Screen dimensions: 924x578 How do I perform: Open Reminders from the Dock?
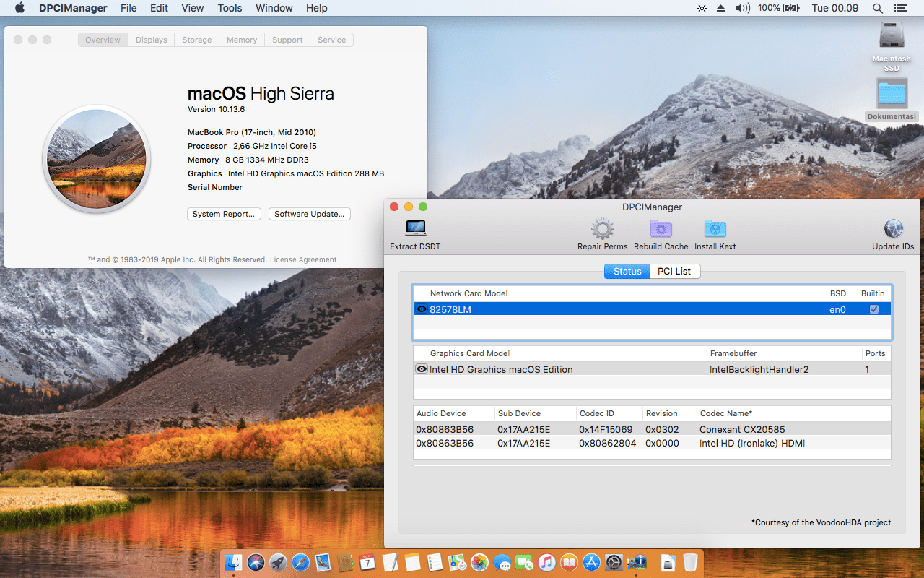pyautogui.click(x=435, y=563)
